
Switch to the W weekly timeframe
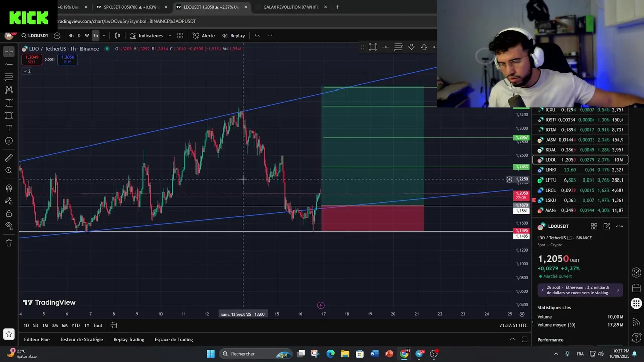(87, 36)
